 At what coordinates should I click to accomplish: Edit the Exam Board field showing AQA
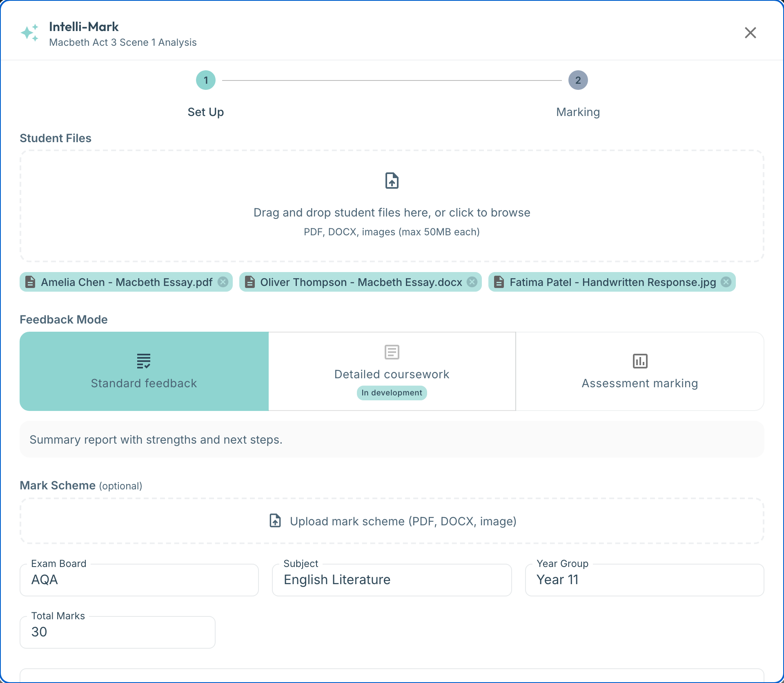(x=139, y=580)
